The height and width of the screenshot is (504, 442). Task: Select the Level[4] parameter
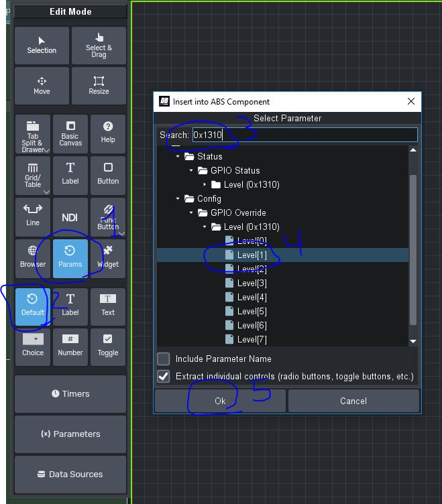click(252, 298)
